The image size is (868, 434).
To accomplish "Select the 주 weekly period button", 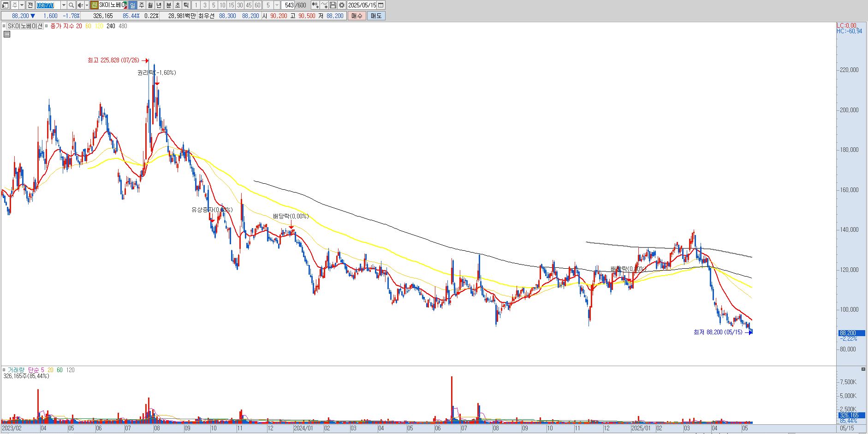I will tap(142, 5).
